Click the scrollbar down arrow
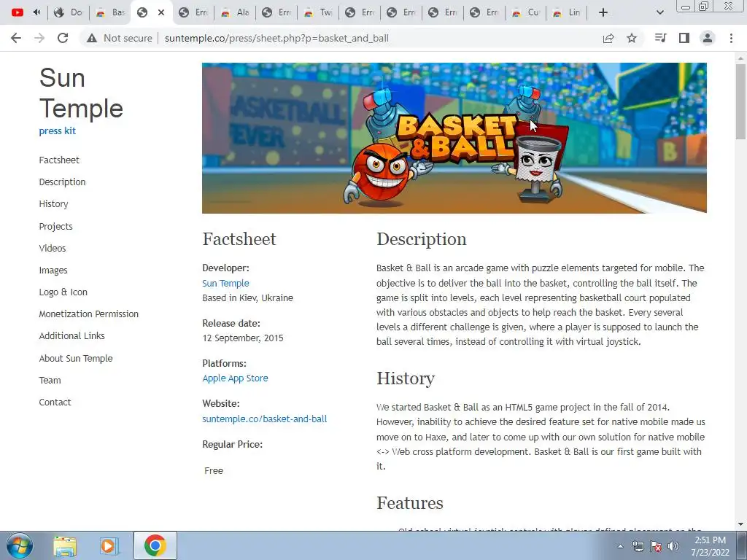 point(740,524)
